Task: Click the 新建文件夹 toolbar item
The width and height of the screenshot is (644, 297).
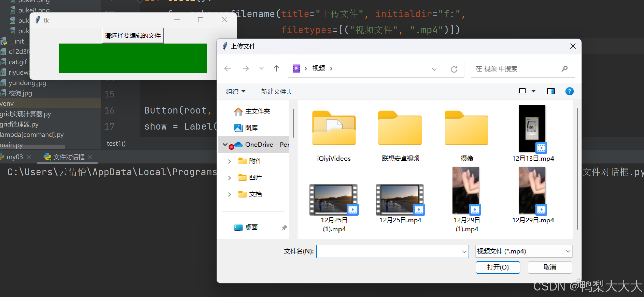Action: click(x=277, y=91)
